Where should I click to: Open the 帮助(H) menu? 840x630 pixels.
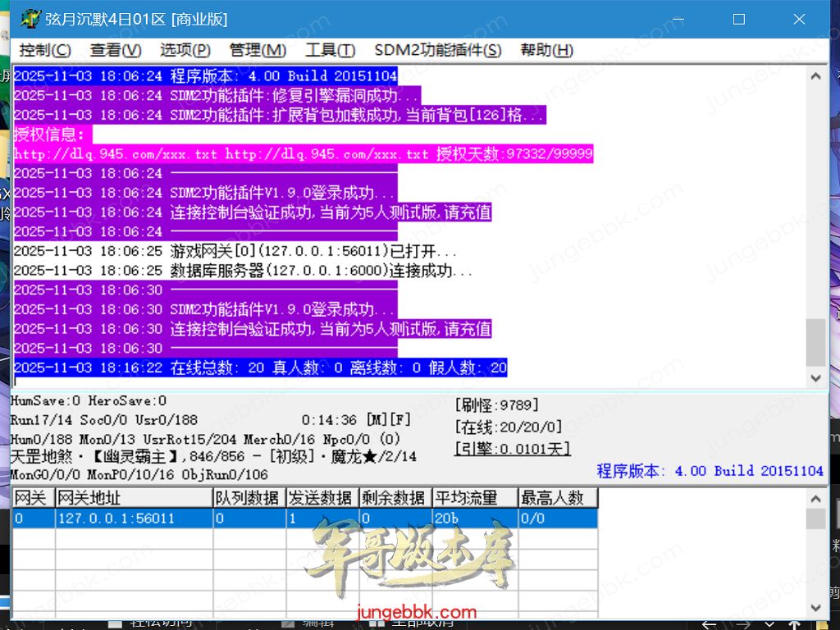(x=546, y=50)
